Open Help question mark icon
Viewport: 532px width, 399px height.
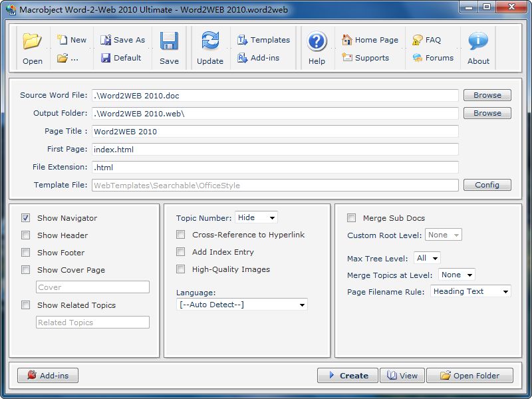tap(317, 41)
